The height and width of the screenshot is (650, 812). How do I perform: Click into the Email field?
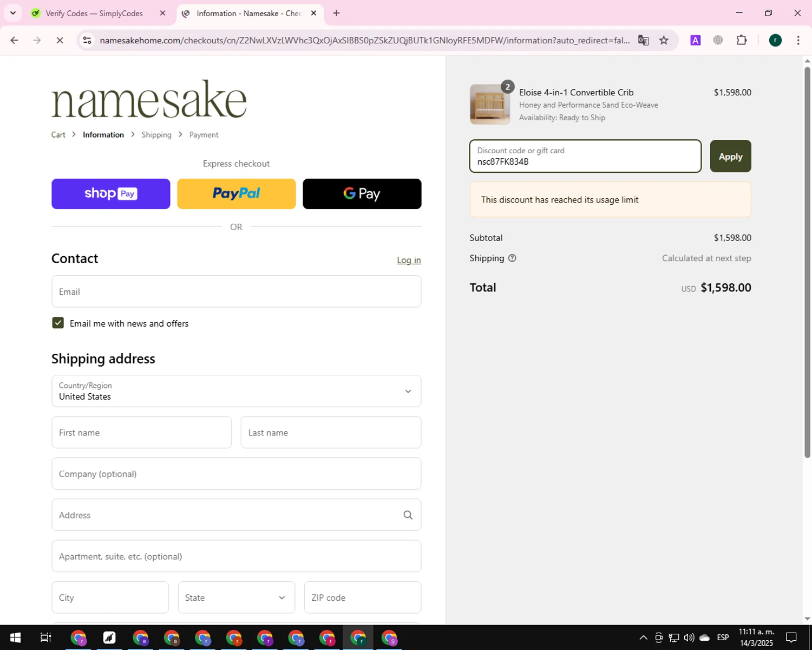pyautogui.click(x=237, y=291)
